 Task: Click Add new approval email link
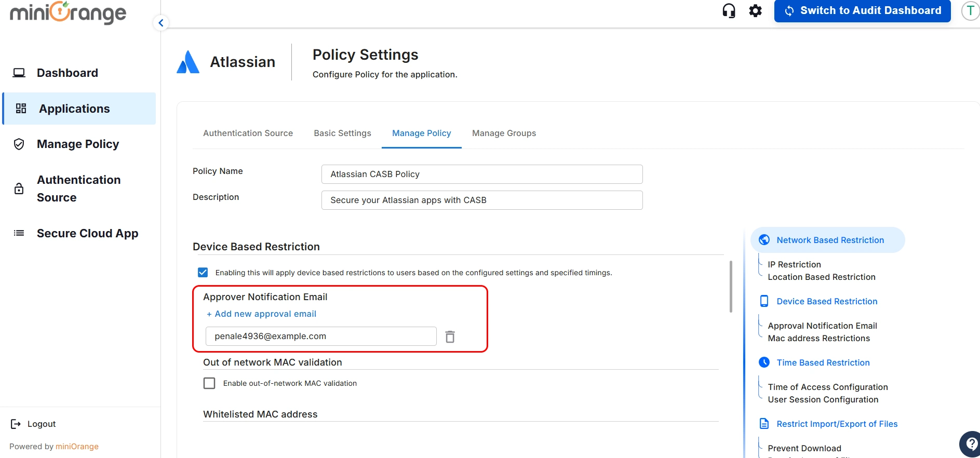[261, 314]
